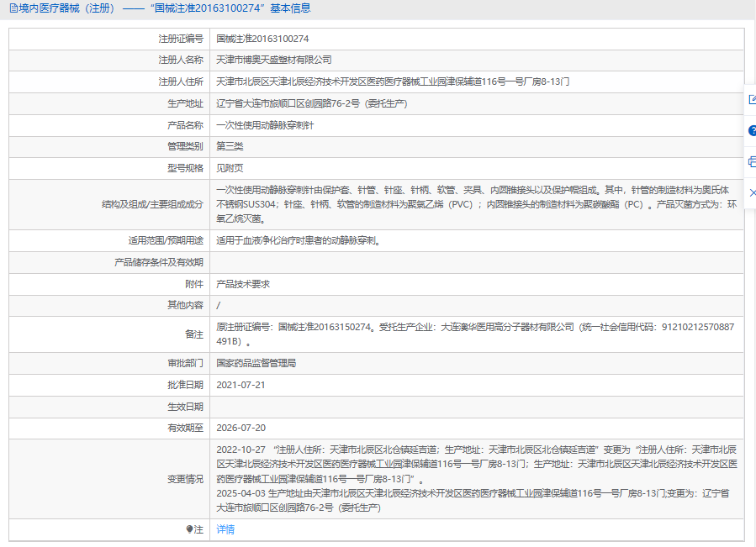The image size is (756, 547).
Task: Click the print icon in right sidebar
Action: pos(751,162)
